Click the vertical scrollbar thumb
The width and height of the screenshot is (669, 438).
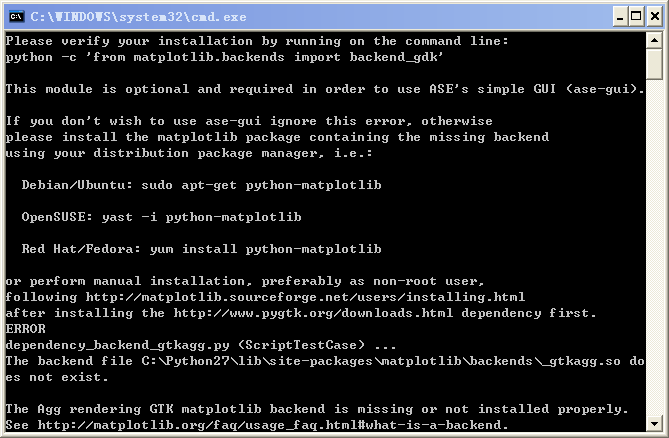pos(654,64)
